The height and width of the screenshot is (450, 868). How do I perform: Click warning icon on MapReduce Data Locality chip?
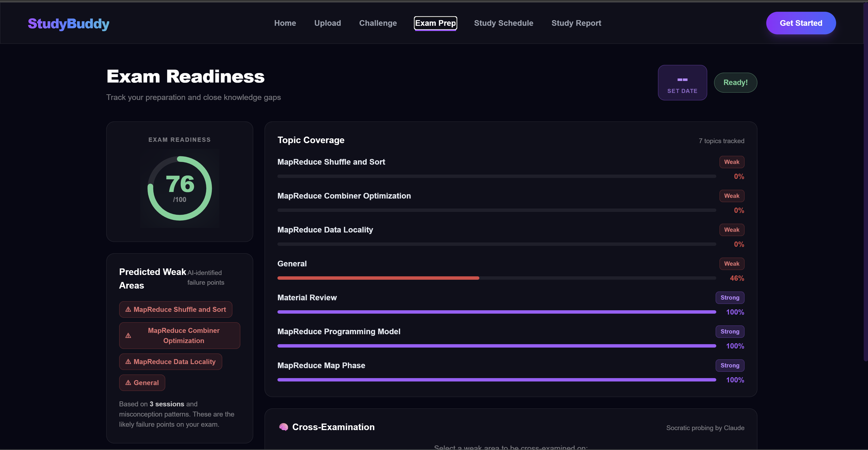(128, 362)
